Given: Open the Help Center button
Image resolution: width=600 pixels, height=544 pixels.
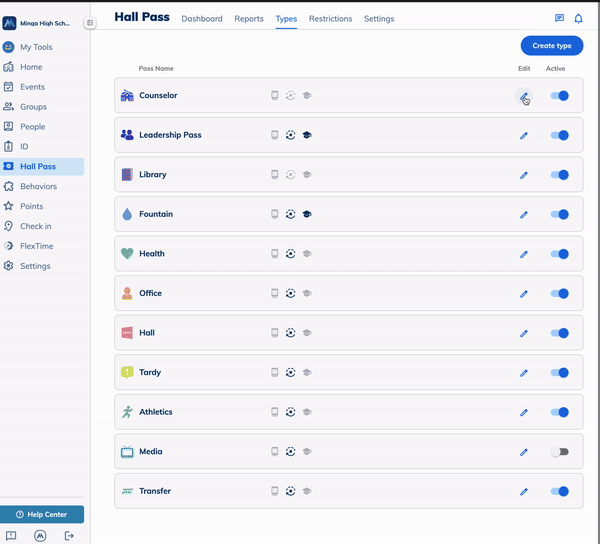Looking at the screenshot, I should [42, 514].
